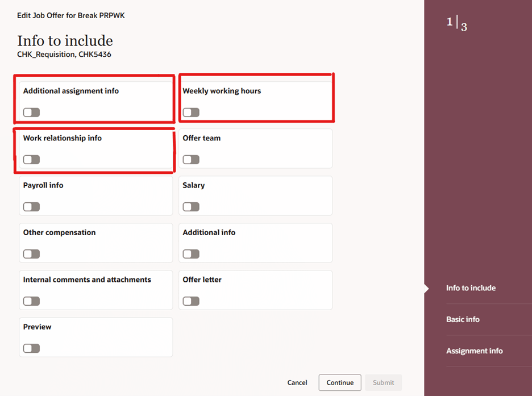Go to the Assignment info step
This screenshot has width=532, height=396.
click(475, 351)
